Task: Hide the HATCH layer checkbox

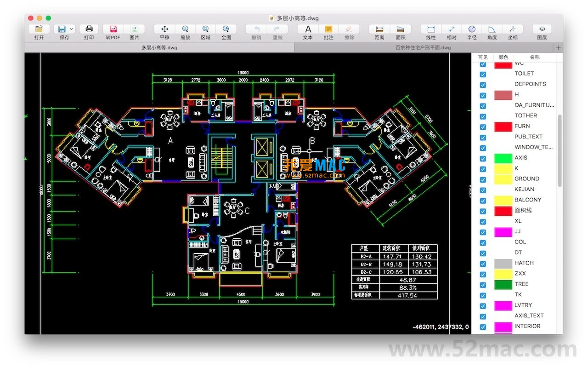Action: 482,264
